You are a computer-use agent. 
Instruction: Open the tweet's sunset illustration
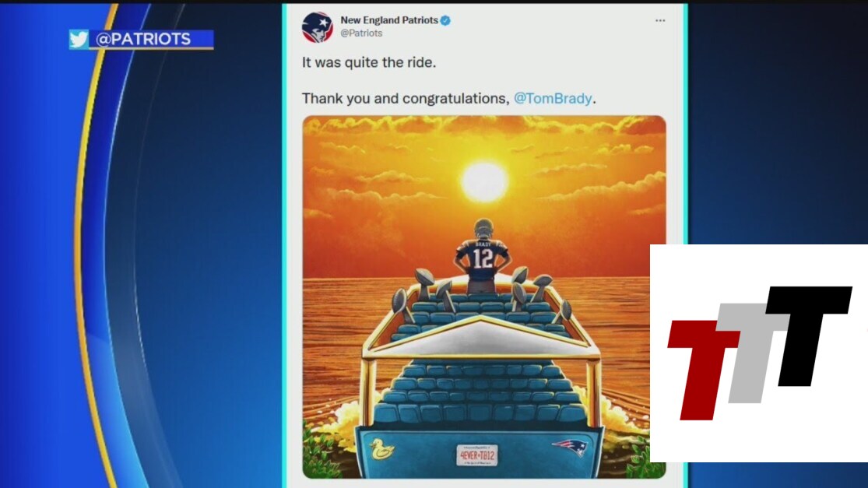[483, 297]
